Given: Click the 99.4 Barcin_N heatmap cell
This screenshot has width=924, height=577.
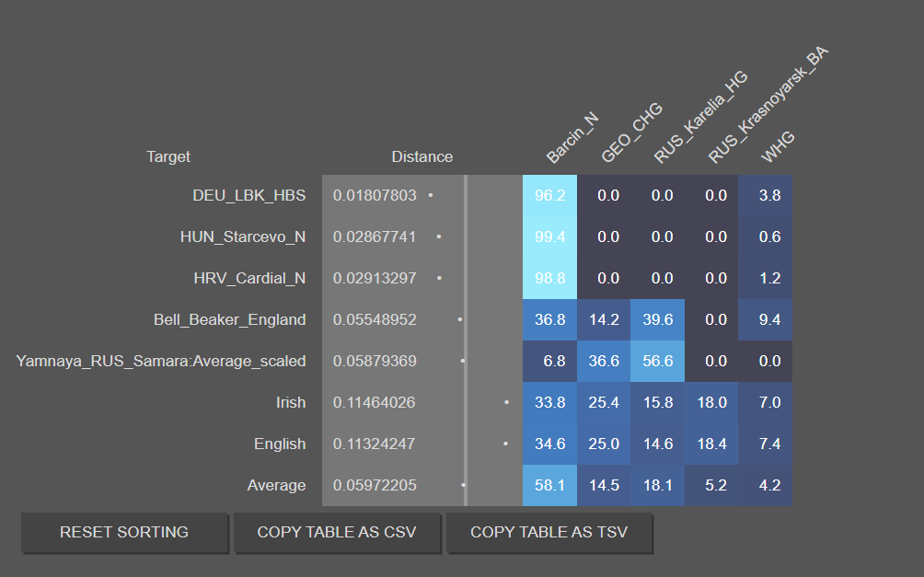Looking at the screenshot, I should click(549, 237).
